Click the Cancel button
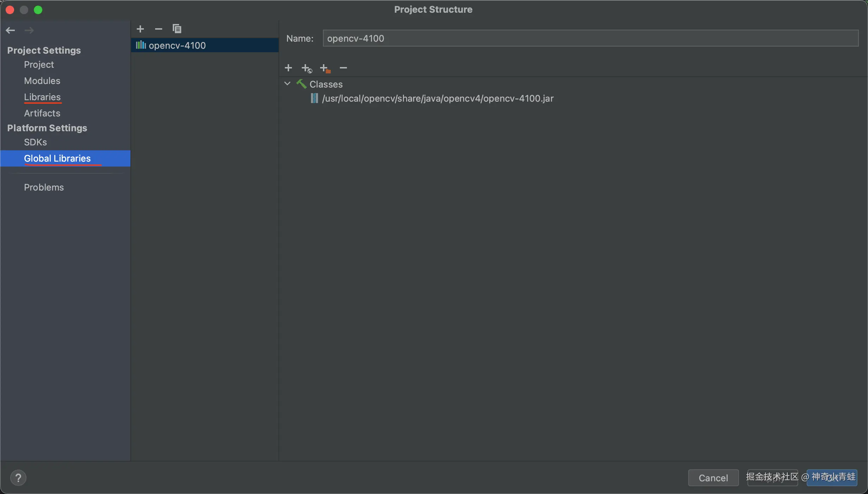868x494 pixels. tap(713, 478)
